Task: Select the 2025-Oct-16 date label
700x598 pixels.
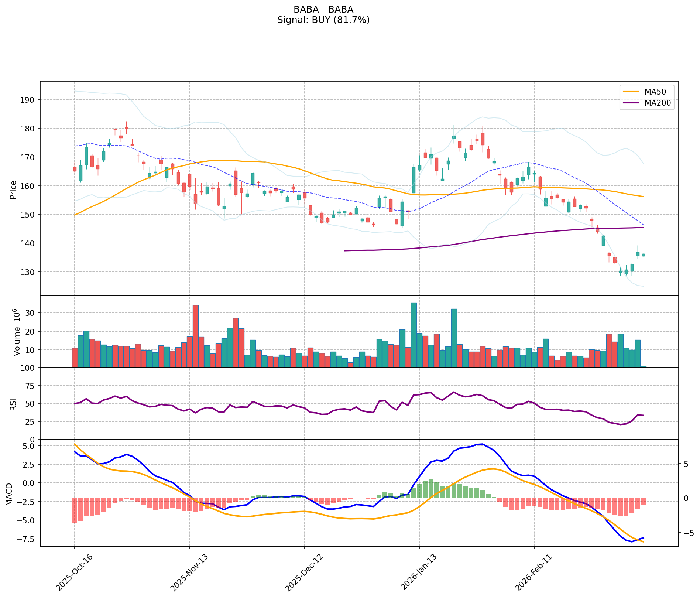Action: click(74, 572)
